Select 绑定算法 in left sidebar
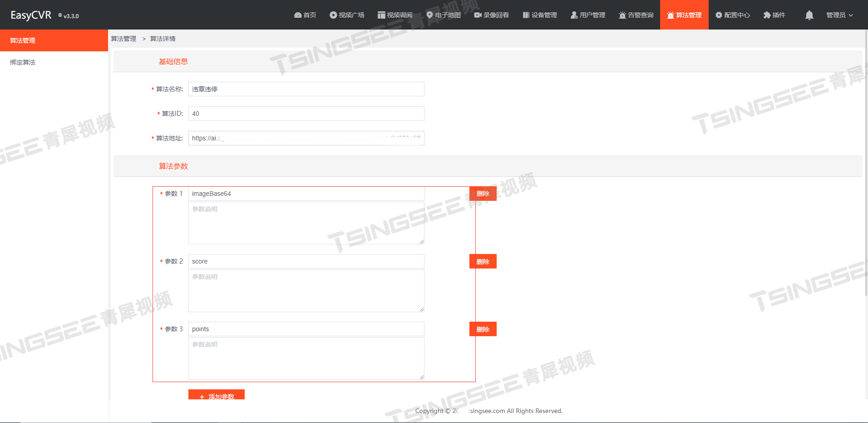Image resolution: width=868 pixels, height=423 pixels. 54,62
